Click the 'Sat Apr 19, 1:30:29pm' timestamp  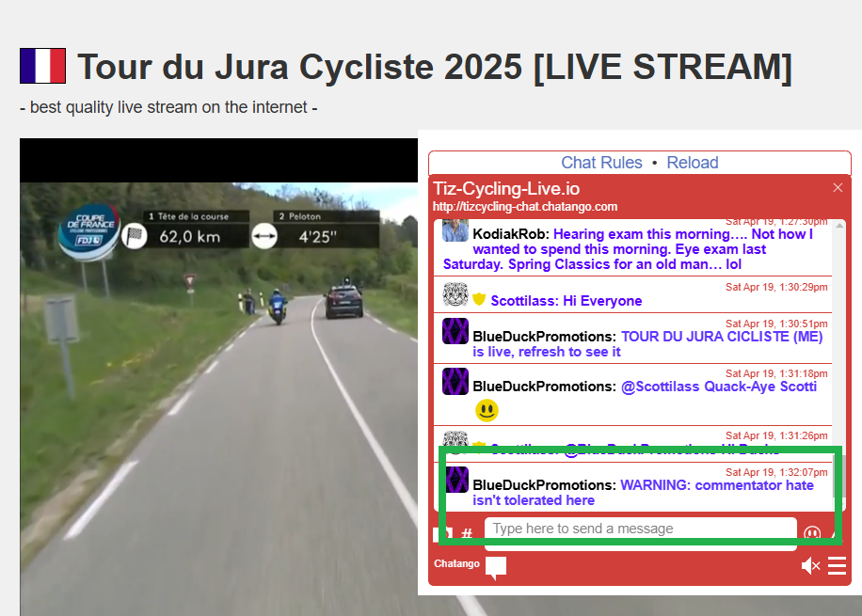click(776, 287)
